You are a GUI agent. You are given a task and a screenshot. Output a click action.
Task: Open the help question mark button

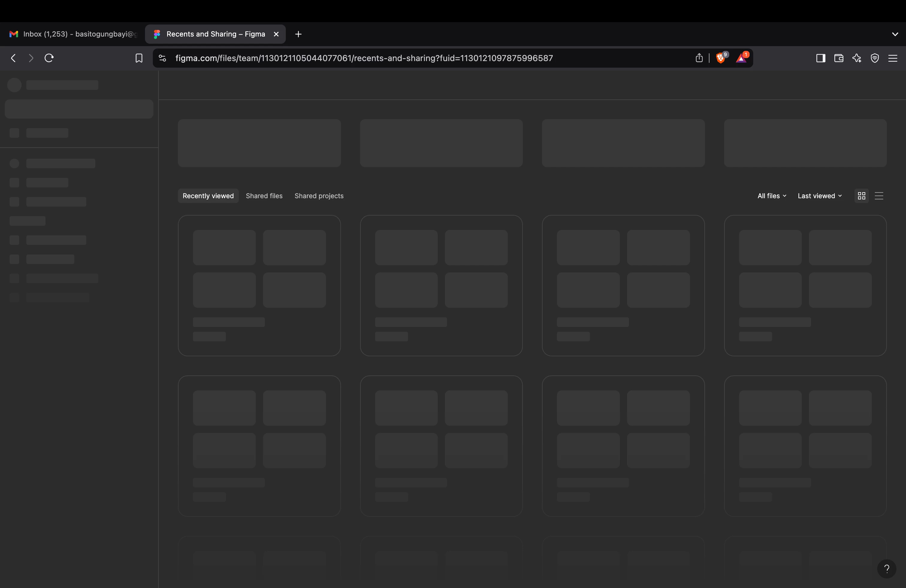click(x=887, y=569)
